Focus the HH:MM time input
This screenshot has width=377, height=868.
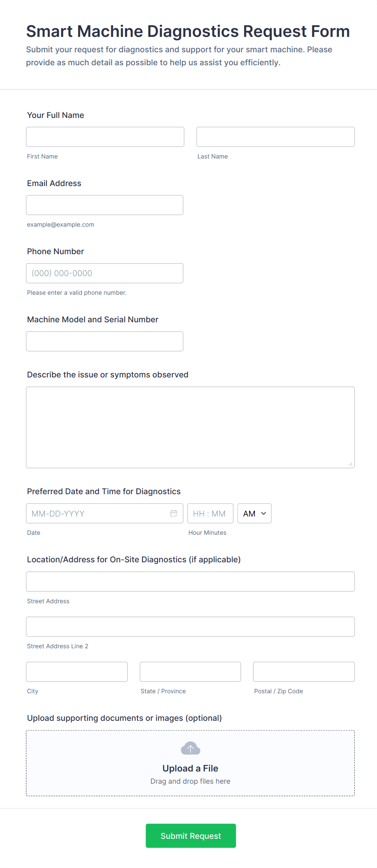coord(210,513)
